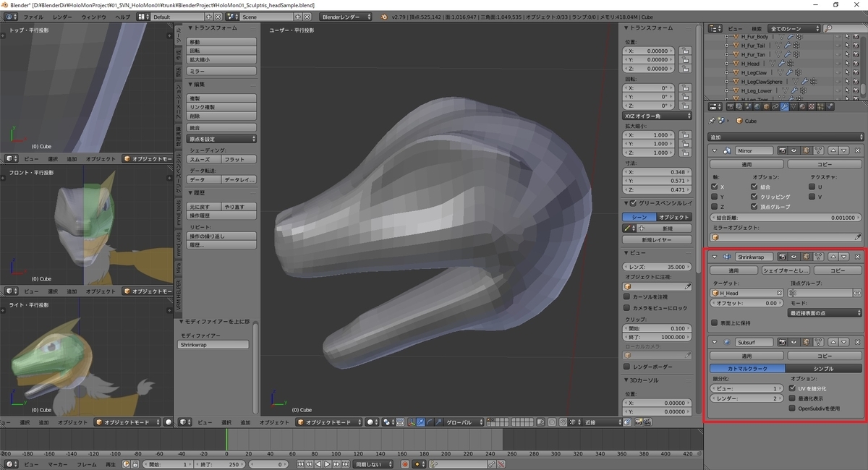Click the play animation button in timeline
The height and width of the screenshot is (470, 868).
[x=327, y=464]
